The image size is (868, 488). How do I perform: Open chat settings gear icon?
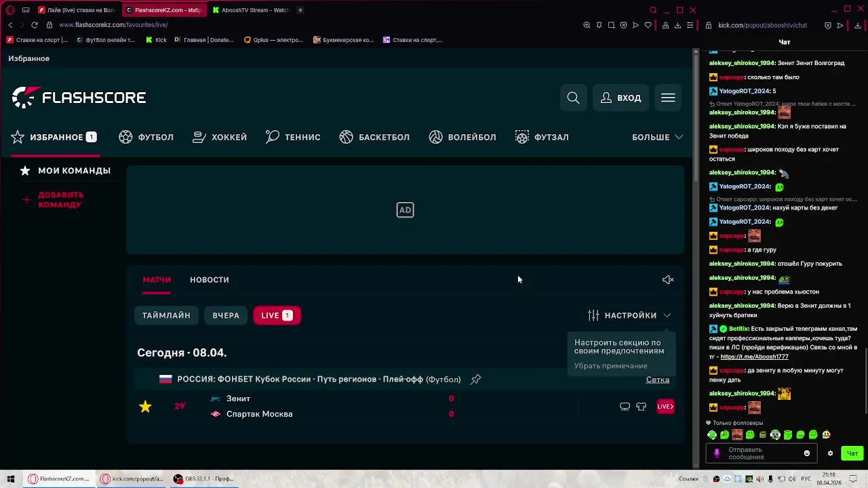click(x=830, y=453)
